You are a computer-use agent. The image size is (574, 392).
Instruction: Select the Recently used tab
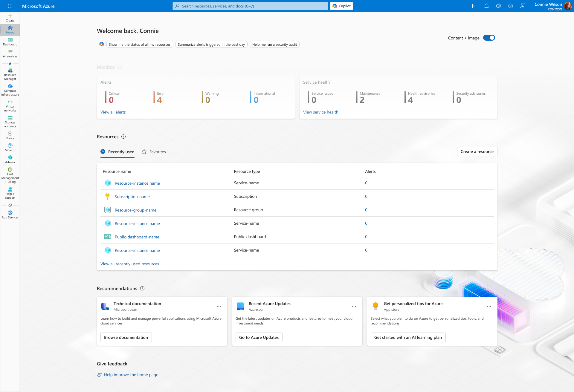tap(117, 152)
